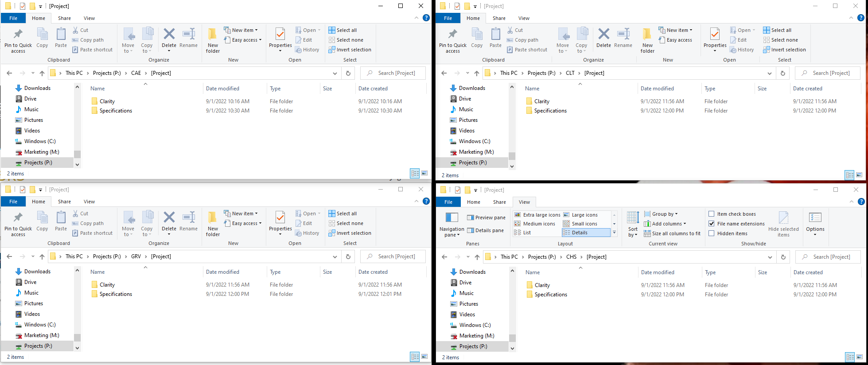
Task: Open the Group by dropdown
Action: coord(664,214)
